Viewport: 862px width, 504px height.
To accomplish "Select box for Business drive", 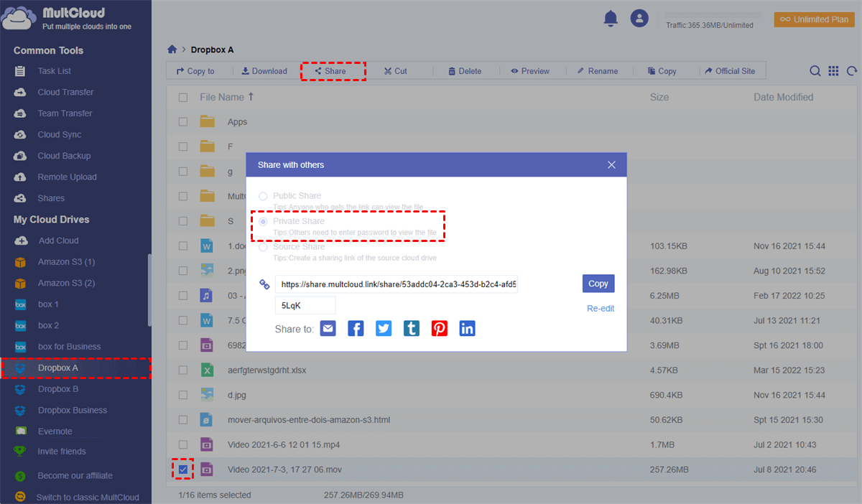I will coord(69,347).
